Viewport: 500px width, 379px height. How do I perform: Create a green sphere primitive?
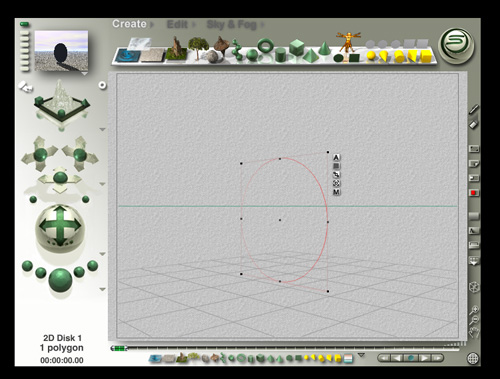pyautogui.click(x=252, y=55)
